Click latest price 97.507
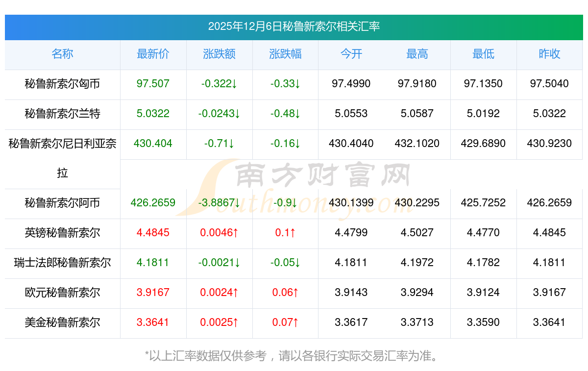588x371 pixels. (x=153, y=84)
